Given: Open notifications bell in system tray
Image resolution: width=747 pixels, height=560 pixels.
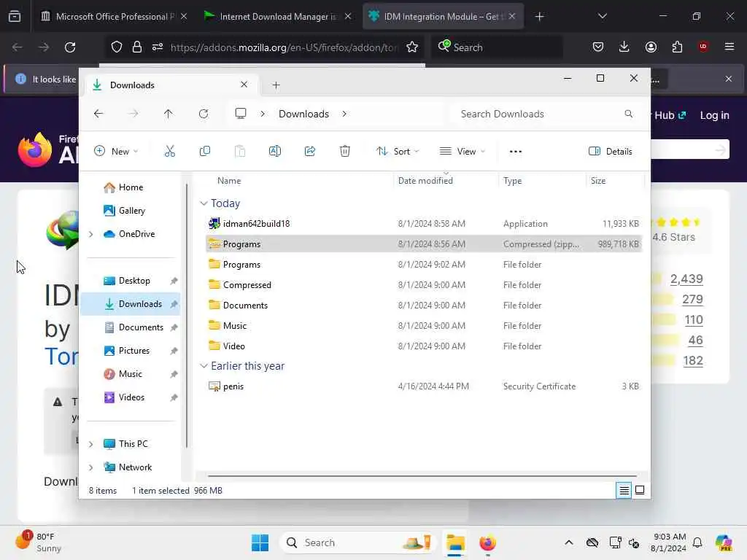Looking at the screenshot, I should (697, 542).
